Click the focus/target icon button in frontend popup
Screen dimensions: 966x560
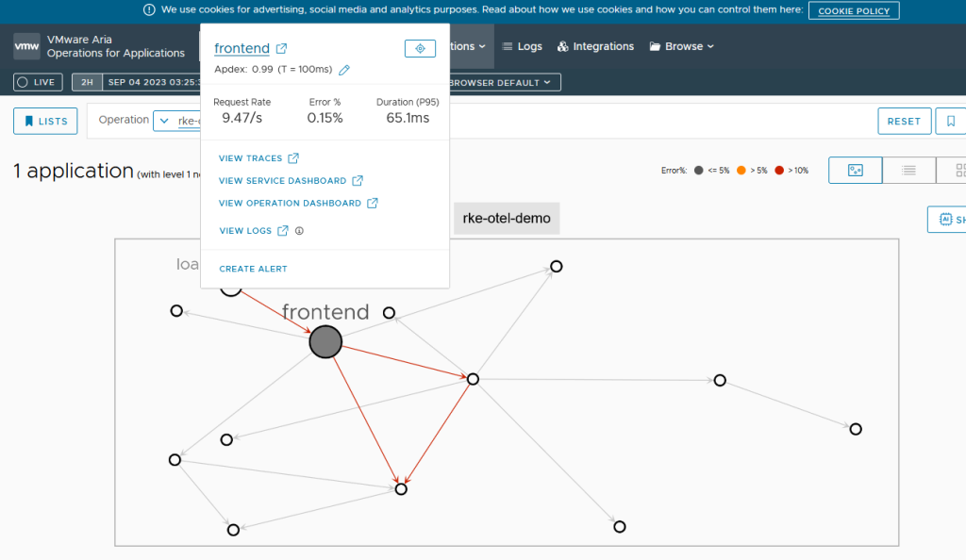click(420, 48)
